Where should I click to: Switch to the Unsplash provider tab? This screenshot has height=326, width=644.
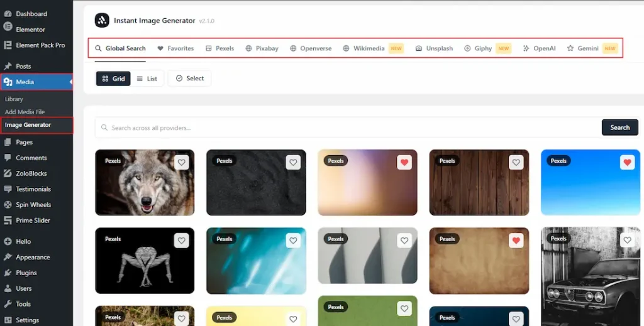click(434, 48)
